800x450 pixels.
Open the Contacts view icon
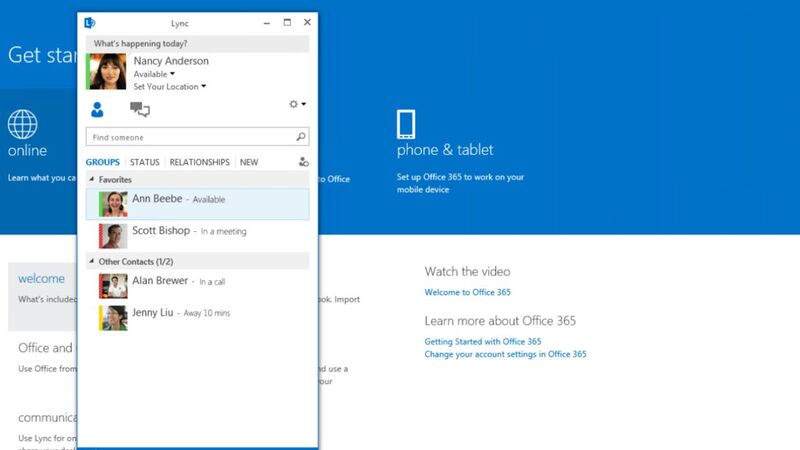[x=98, y=110]
